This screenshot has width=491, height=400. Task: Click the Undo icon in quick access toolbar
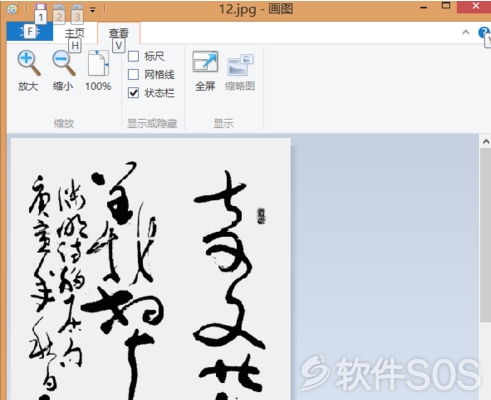[59, 7]
